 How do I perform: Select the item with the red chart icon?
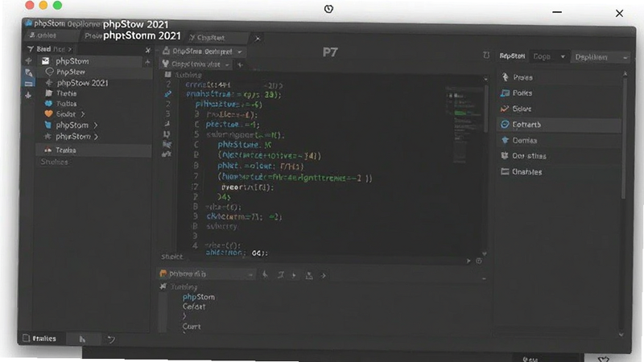click(x=559, y=109)
